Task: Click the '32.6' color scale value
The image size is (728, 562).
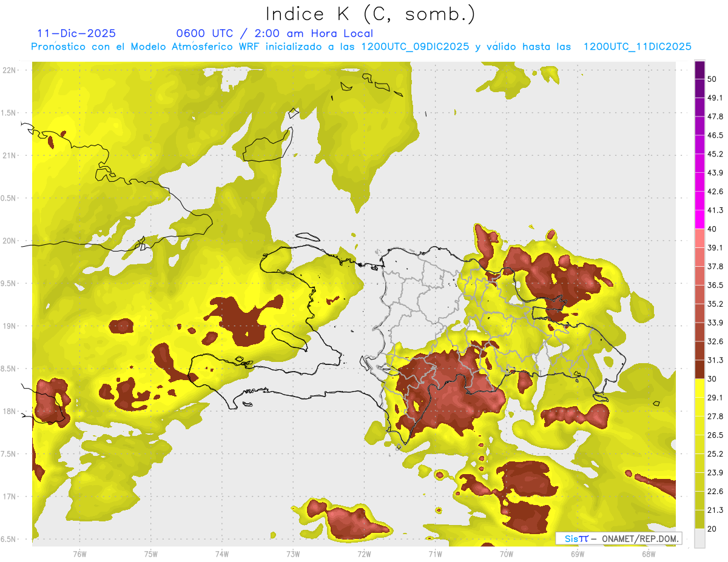Action: [715, 341]
